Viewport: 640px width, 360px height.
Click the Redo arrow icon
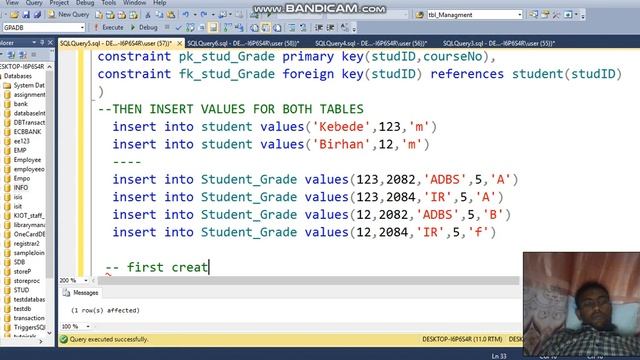(203, 15)
